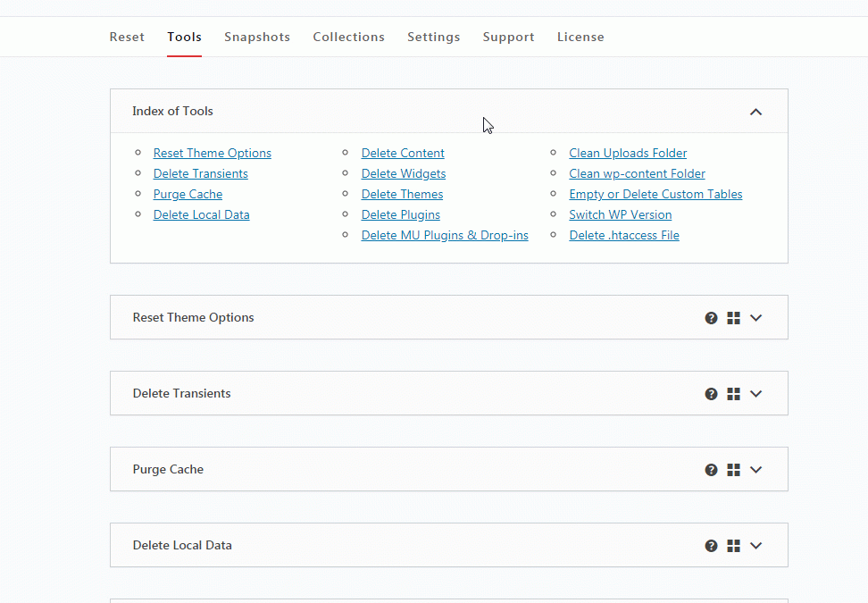Switch to the Snapshots tab

point(257,37)
